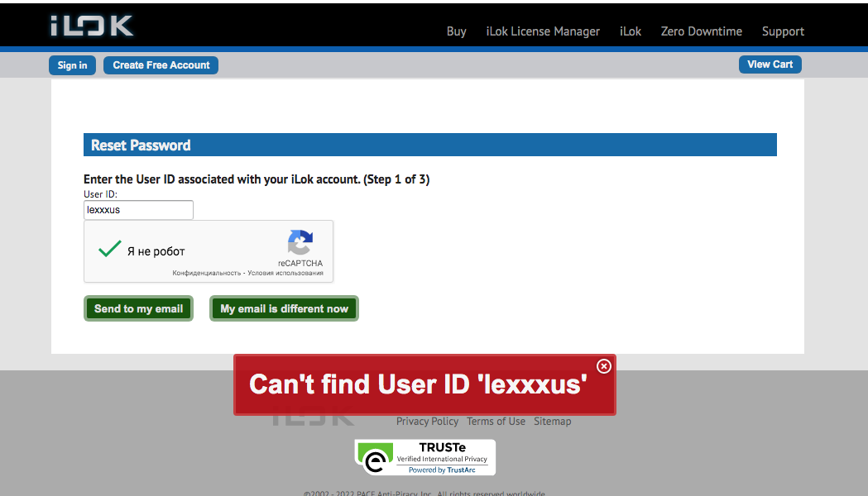Image resolution: width=868 pixels, height=496 pixels.
Task: Open the iLok menu item
Action: 630,31
